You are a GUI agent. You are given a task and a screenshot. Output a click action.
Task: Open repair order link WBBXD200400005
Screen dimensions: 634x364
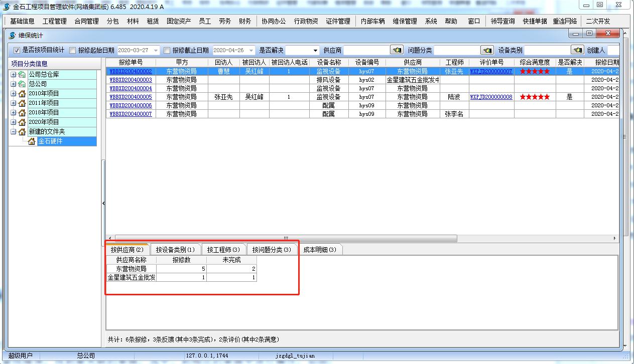131,97
